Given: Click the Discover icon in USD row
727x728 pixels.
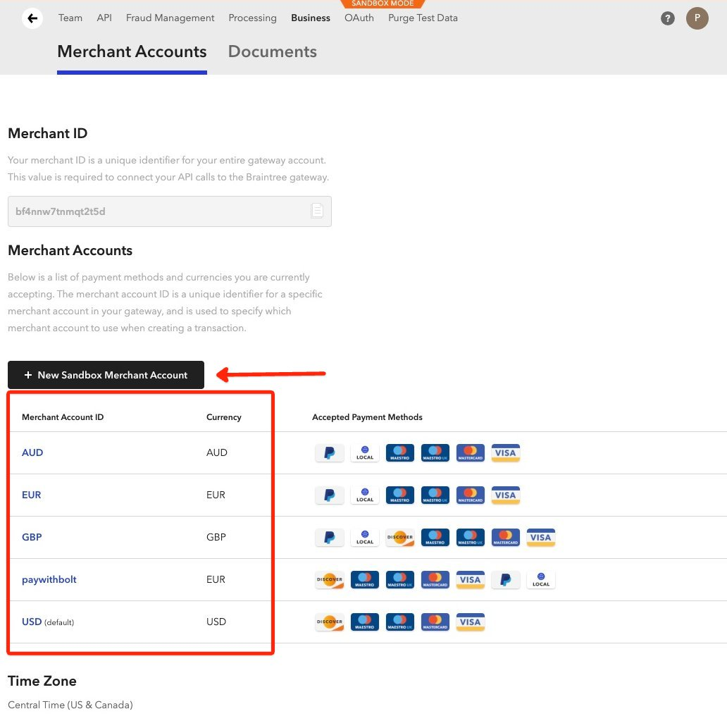Looking at the screenshot, I should [330, 622].
